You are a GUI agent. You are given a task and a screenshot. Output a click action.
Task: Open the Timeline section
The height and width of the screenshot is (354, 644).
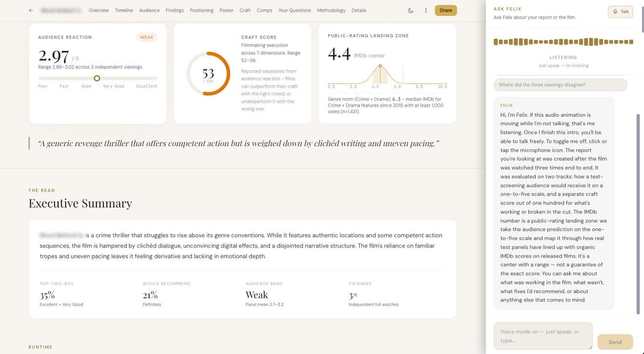[124, 10]
